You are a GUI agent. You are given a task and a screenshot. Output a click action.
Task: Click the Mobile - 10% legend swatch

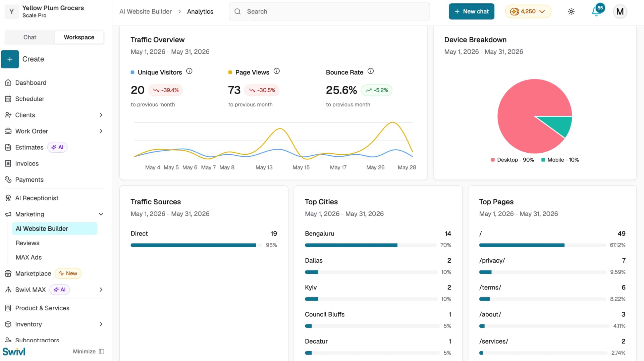pyautogui.click(x=543, y=160)
